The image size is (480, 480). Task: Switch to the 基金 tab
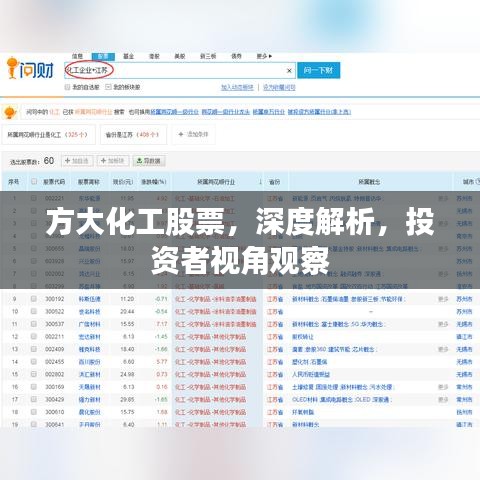point(128,56)
